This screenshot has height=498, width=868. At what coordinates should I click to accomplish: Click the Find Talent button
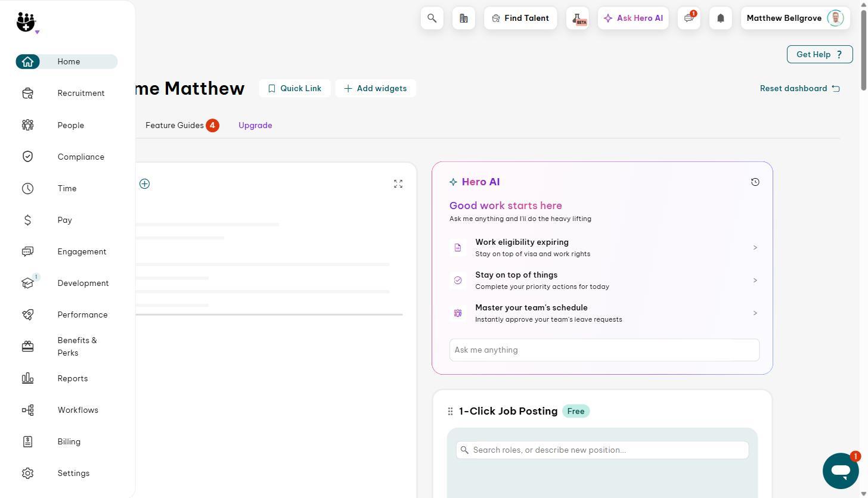520,18
